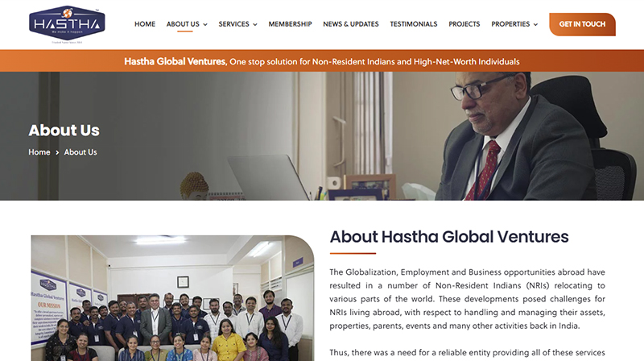Expand the Properties dropdown chevron
This screenshot has height=361, width=644.
pos(535,25)
